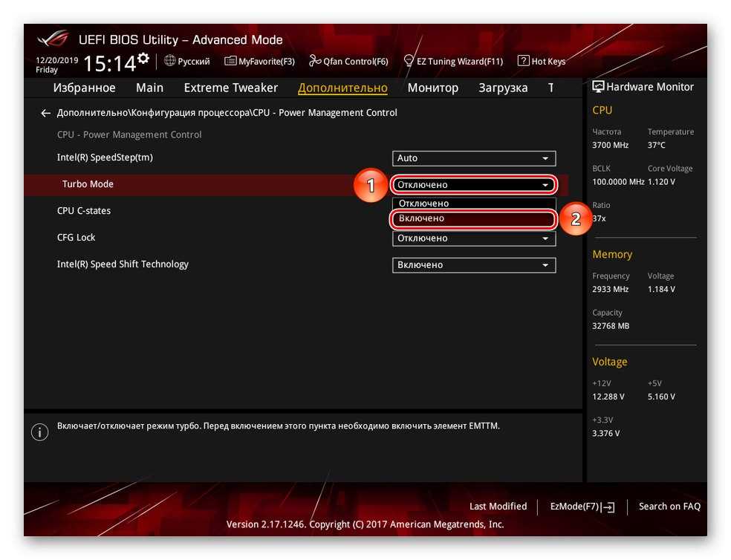Switch to EzMode(F7)

pos(582,507)
